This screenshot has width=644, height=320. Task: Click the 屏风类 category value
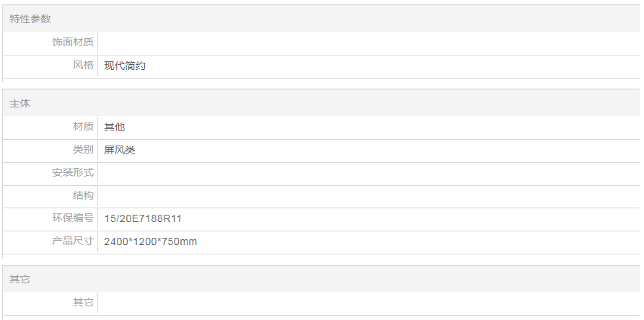(120, 150)
